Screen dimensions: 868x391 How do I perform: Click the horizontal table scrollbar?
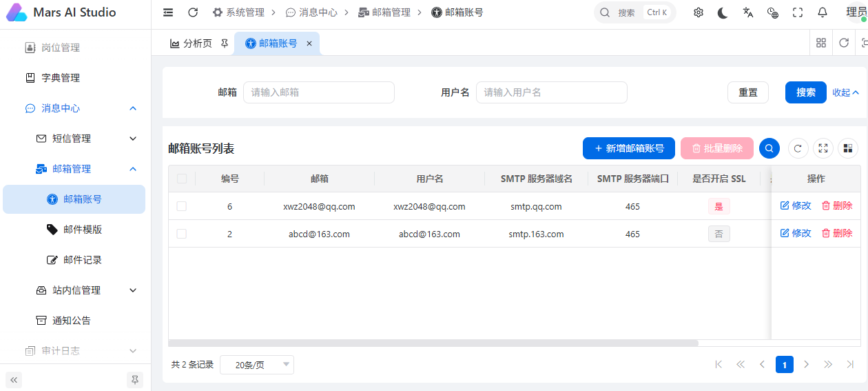pyautogui.click(x=433, y=343)
